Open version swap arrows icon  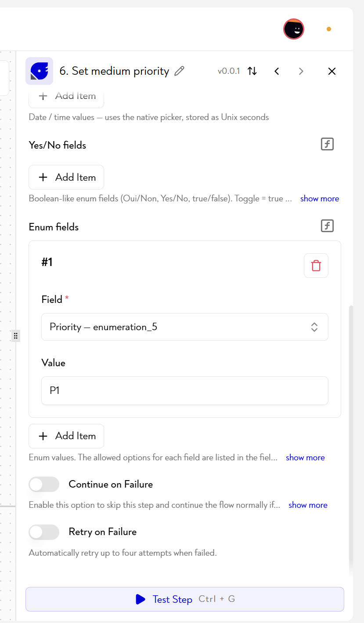pyautogui.click(x=252, y=71)
